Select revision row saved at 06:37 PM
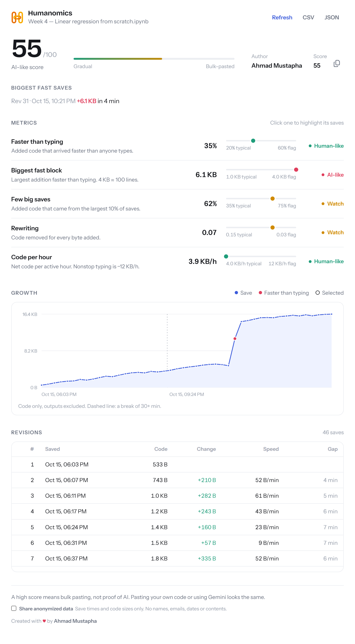Image resolution: width=355 pixels, height=644 pixels. (177, 559)
